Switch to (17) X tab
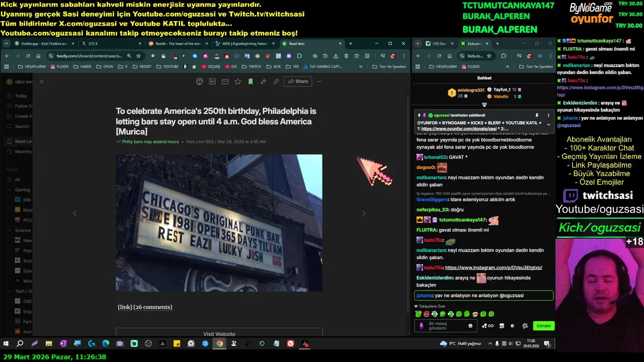Screen dimensions: 644x362 point(111,44)
